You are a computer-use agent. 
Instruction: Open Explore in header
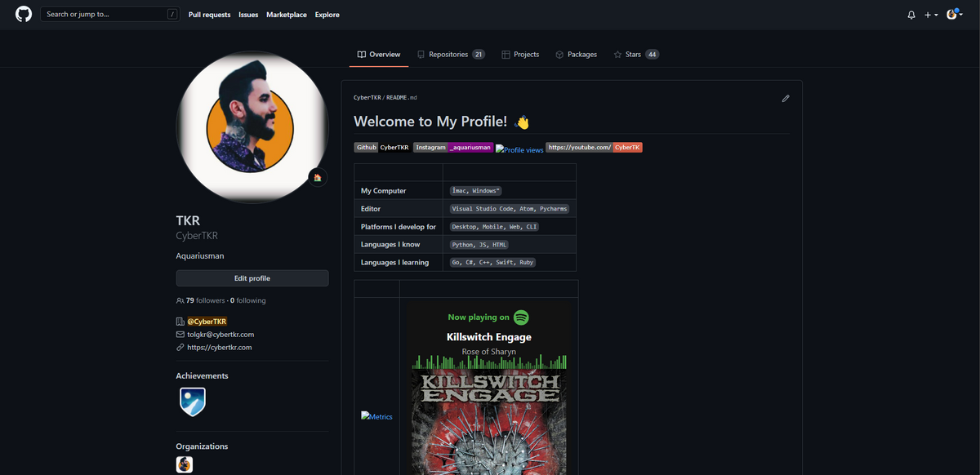click(x=327, y=15)
